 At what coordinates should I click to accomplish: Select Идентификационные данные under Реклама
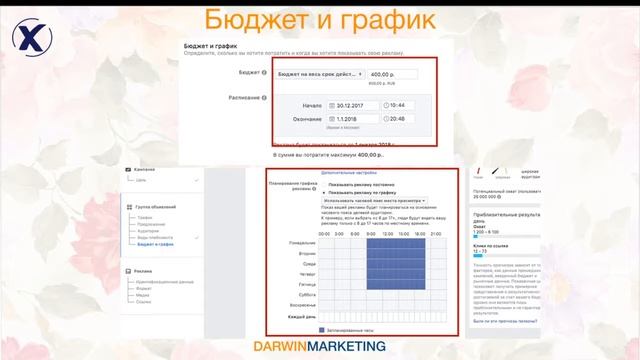click(x=165, y=282)
